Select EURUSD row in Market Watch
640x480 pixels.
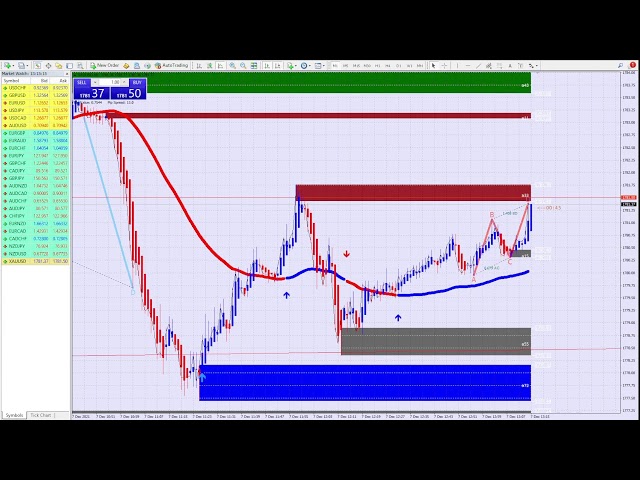(17, 102)
